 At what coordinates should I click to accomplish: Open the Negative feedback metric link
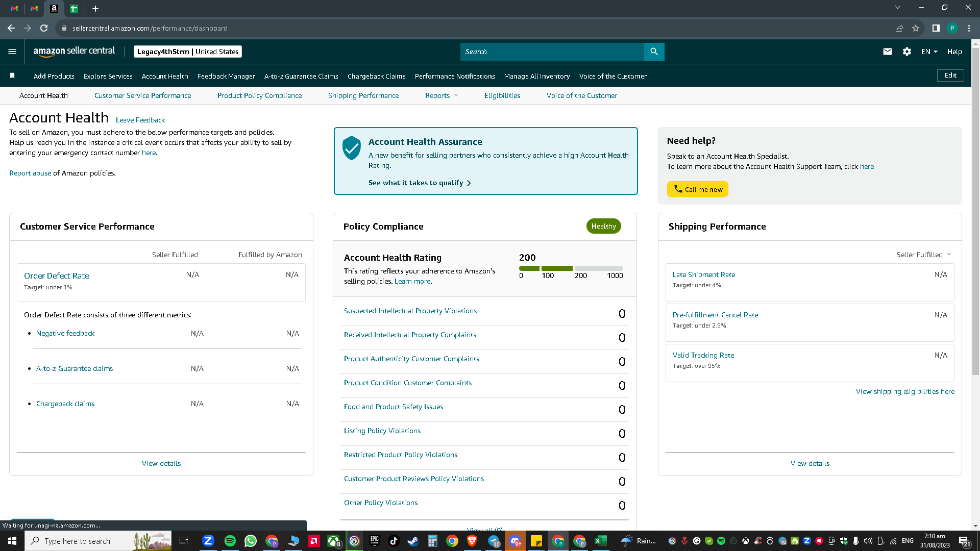click(65, 333)
